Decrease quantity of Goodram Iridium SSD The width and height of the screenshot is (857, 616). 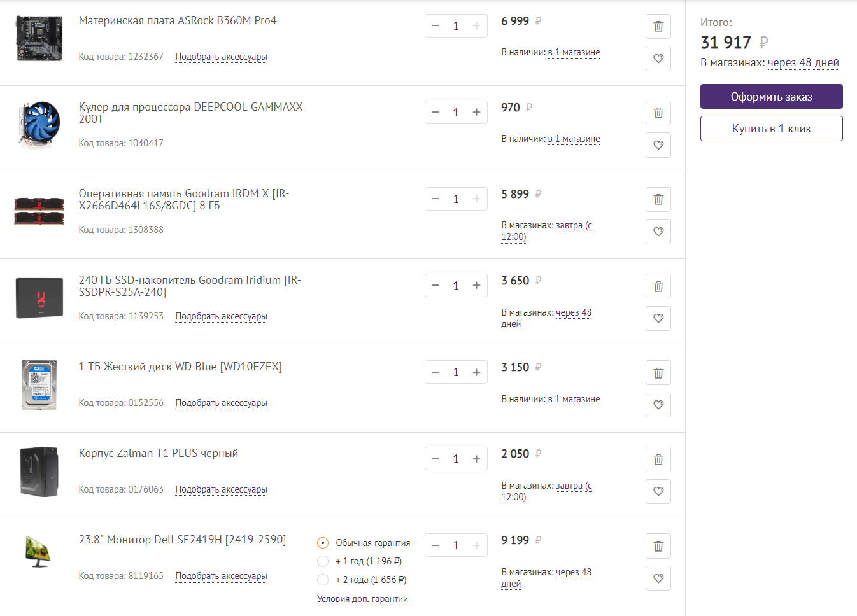pyautogui.click(x=436, y=286)
